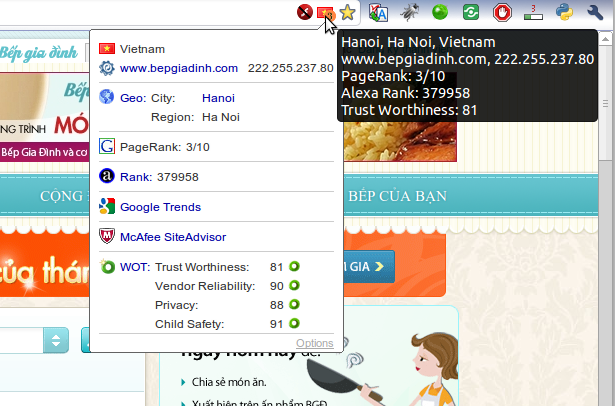Click the Privacy score 88
615x406 pixels.
click(x=277, y=305)
